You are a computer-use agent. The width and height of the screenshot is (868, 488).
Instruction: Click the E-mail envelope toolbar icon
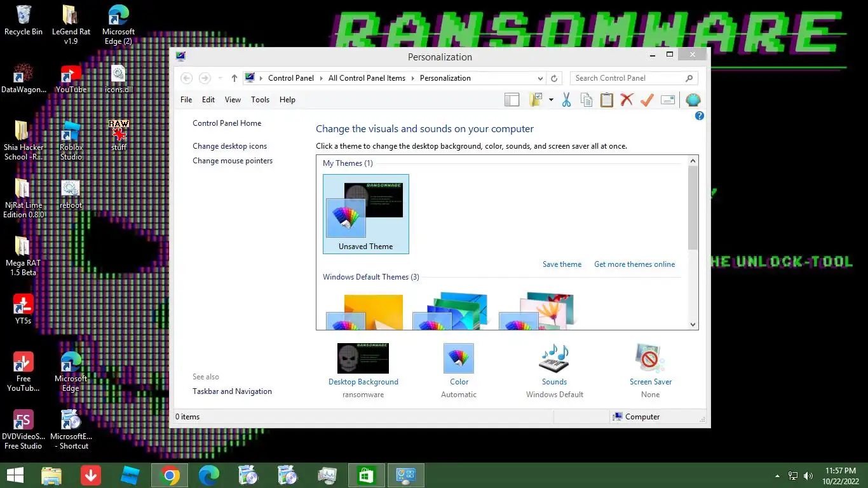coord(667,100)
